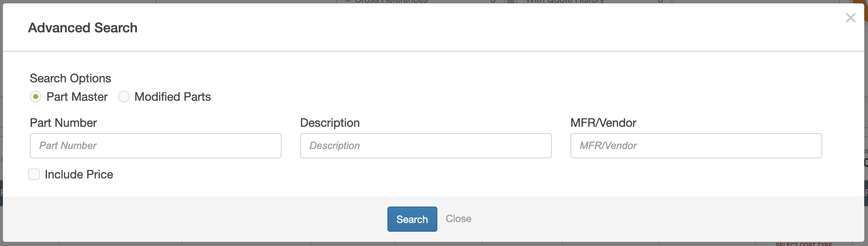The image size is (868, 246).
Task: Click into the Description text box
Action: pos(426,146)
